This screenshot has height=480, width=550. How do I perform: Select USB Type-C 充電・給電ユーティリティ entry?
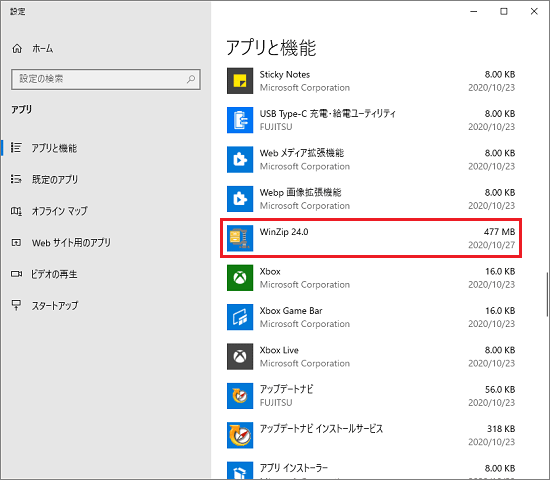(x=328, y=114)
